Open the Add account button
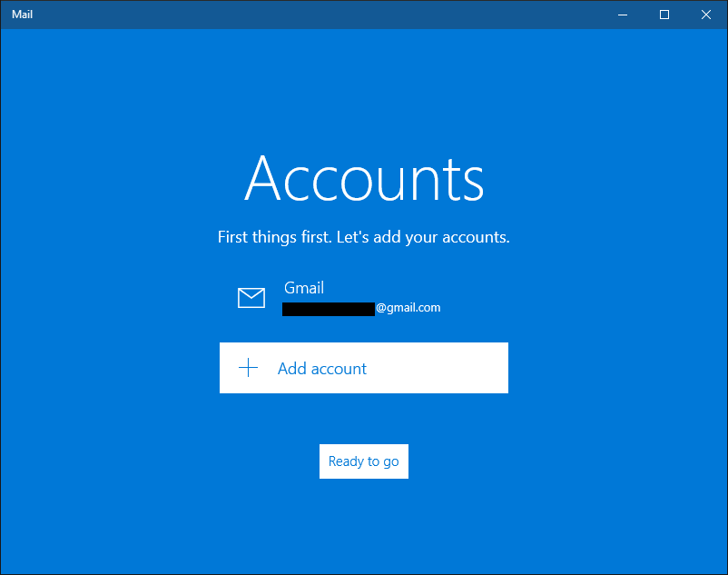Screen dimensions: 728x575 (x=364, y=368)
